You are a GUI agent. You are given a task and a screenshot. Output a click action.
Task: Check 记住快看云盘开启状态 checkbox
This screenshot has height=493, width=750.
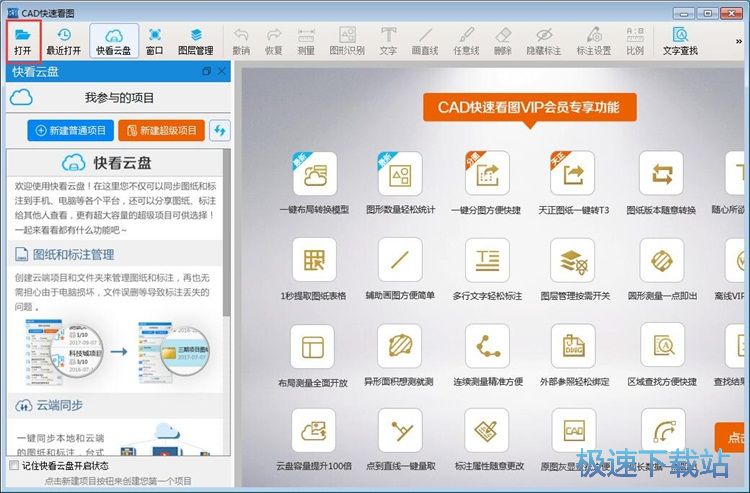coord(14,465)
